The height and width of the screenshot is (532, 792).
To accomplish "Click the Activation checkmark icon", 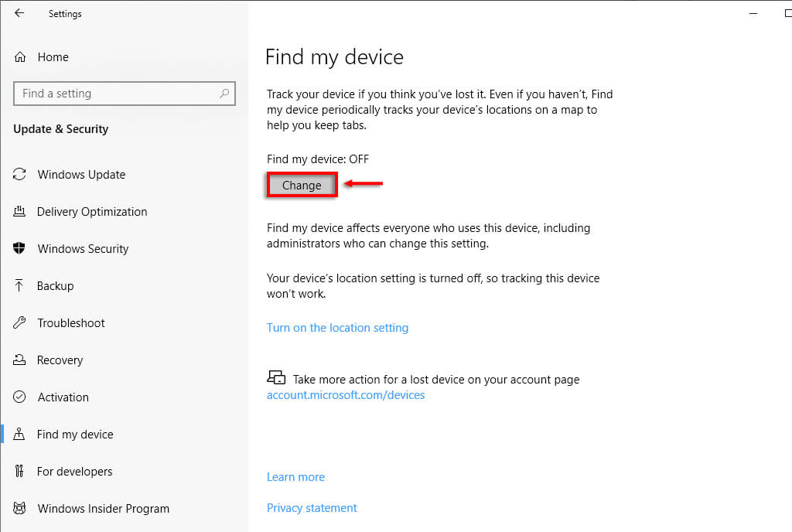I will 20,397.
